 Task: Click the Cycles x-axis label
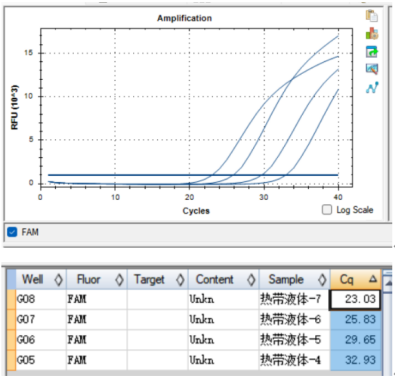[x=196, y=211]
